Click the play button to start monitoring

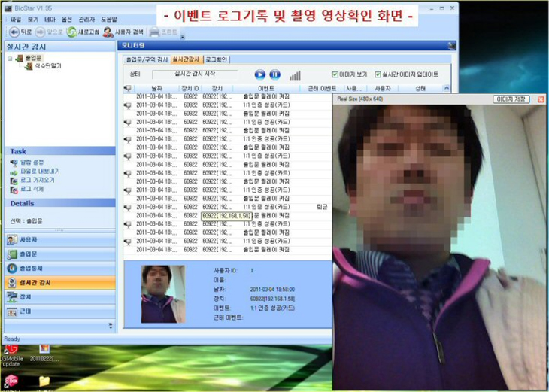tap(260, 74)
